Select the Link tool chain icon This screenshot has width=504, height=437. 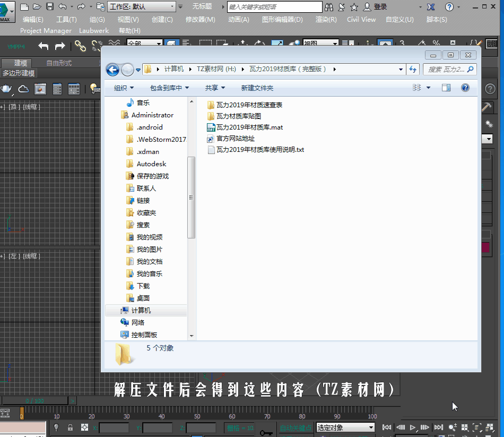point(80,46)
